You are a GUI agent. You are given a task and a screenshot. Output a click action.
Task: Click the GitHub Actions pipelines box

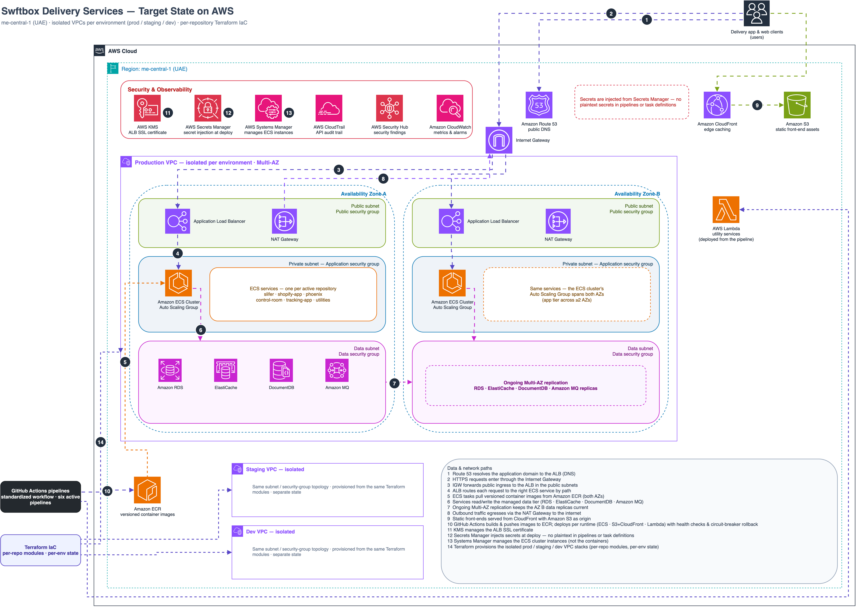click(40, 497)
